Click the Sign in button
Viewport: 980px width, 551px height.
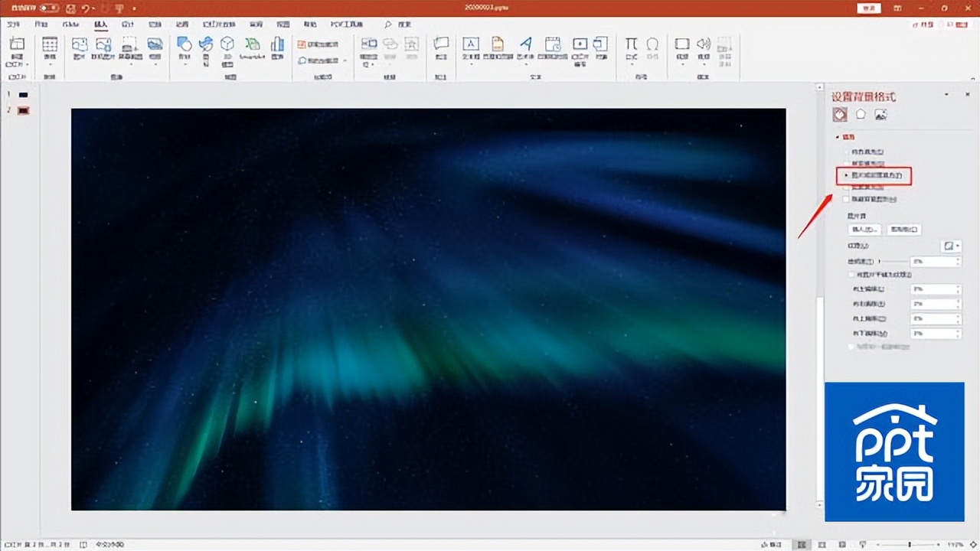click(x=869, y=8)
